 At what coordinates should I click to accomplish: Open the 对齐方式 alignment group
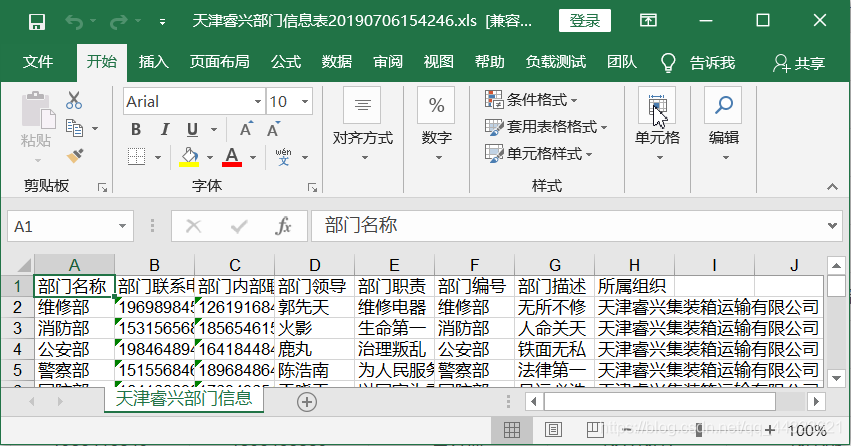pos(363,125)
